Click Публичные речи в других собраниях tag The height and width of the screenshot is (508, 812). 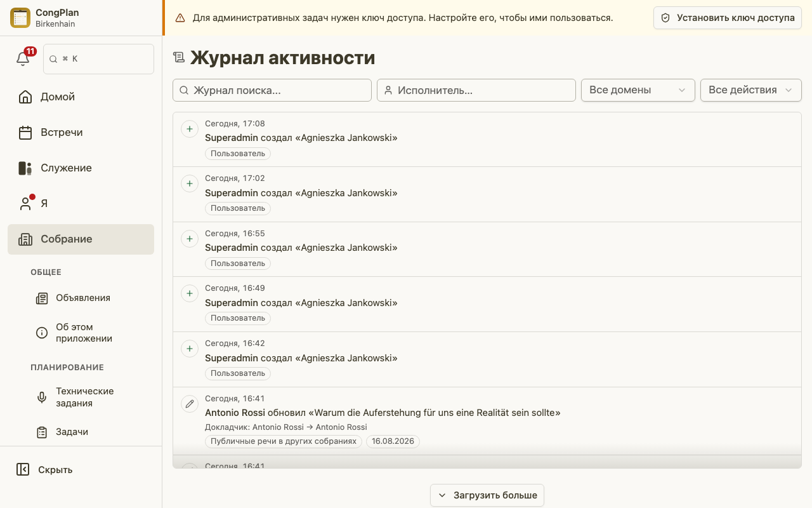click(x=284, y=441)
